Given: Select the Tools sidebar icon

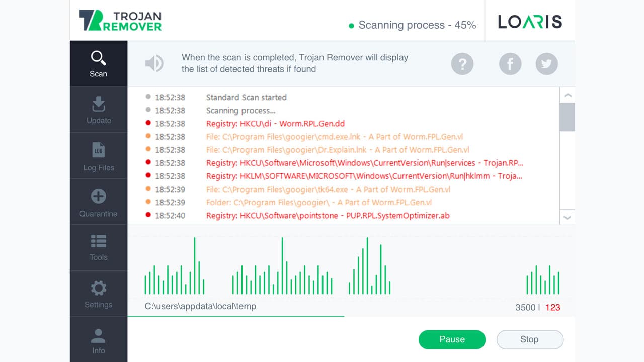Looking at the screenshot, I should tap(98, 247).
